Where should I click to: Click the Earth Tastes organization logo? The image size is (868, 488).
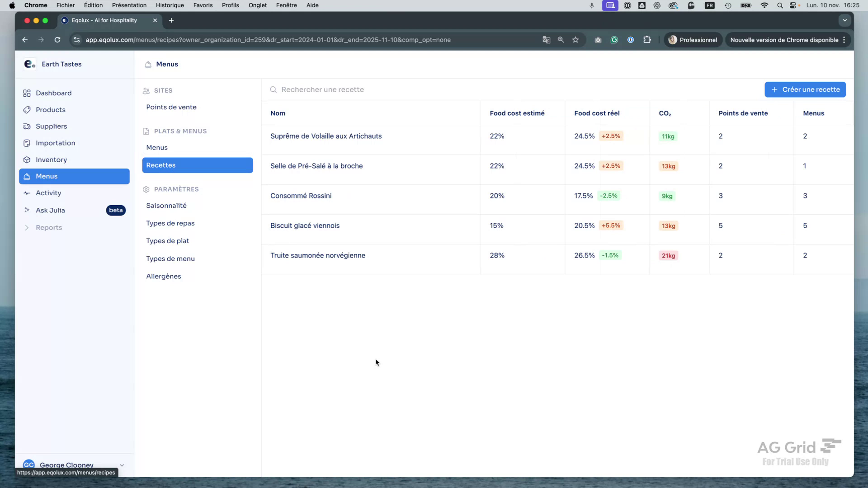pos(29,64)
